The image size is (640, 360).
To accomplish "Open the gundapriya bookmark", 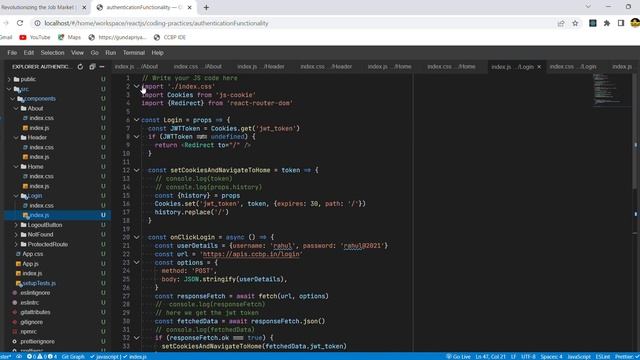I will point(117,37).
